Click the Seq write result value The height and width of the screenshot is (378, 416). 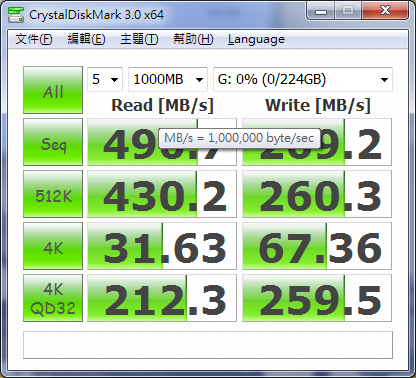[x=317, y=142]
